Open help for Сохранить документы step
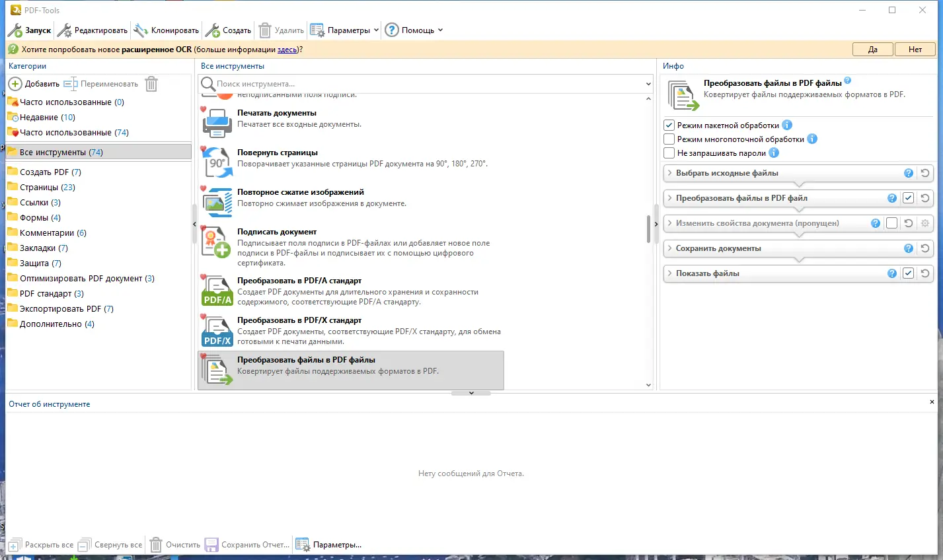The image size is (943, 560). coord(909,248)
